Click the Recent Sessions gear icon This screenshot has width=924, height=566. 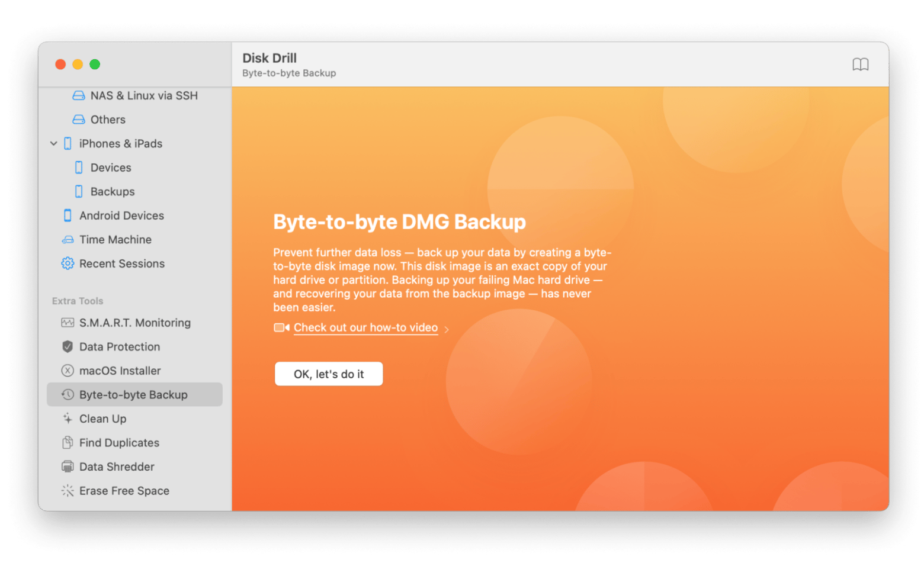pyautogui.click(x=68, y=263)
